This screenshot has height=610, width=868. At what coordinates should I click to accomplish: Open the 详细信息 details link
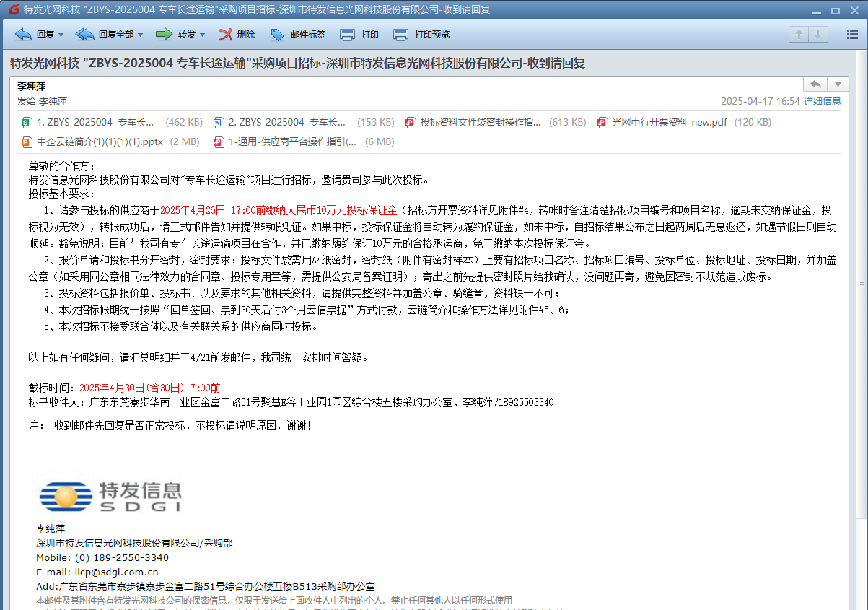coord(823,101)
